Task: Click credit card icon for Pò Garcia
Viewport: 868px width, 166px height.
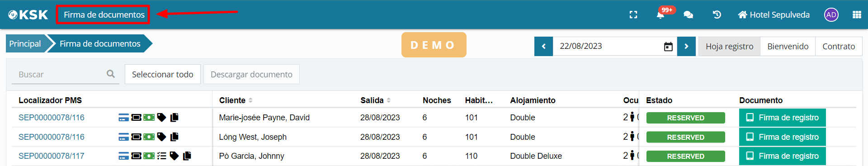Action: click(123, 156)
